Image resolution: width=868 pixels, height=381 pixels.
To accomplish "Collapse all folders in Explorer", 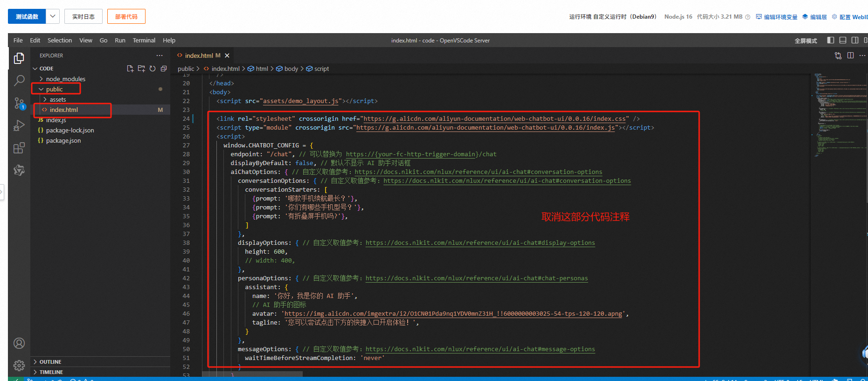I will [164, 69].
